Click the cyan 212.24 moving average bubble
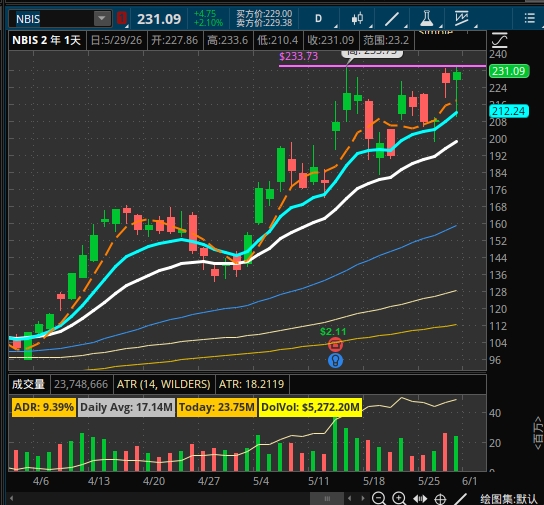544x505 pixels. pyautogui.click(x=509, y=111)
